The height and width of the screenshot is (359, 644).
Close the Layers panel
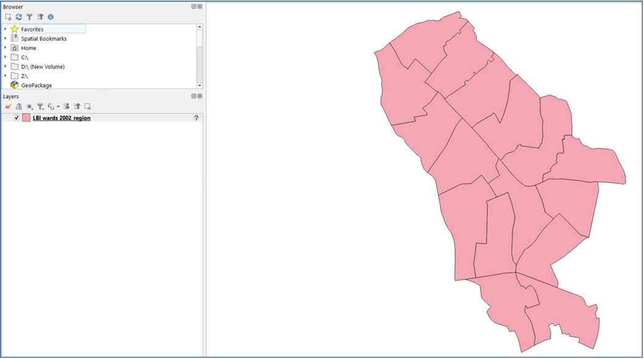200,96
